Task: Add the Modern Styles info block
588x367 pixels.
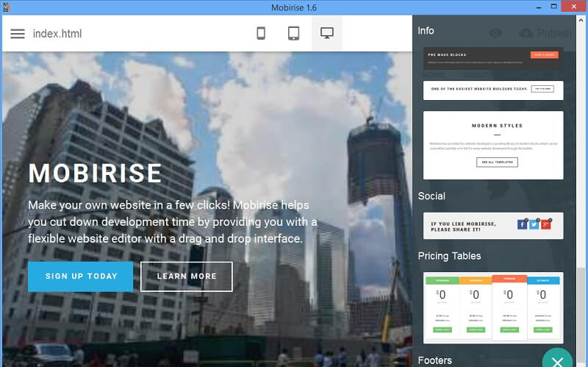Action: [493, 145]
